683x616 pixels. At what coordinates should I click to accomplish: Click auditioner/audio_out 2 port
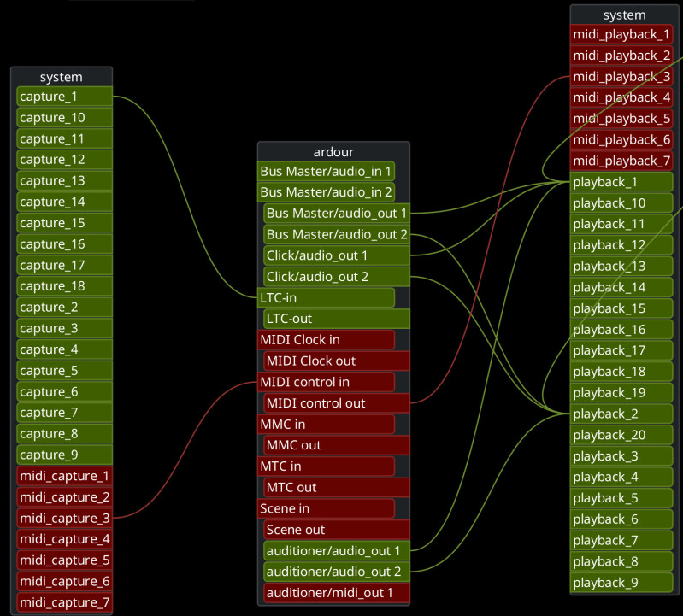(337, 572)
